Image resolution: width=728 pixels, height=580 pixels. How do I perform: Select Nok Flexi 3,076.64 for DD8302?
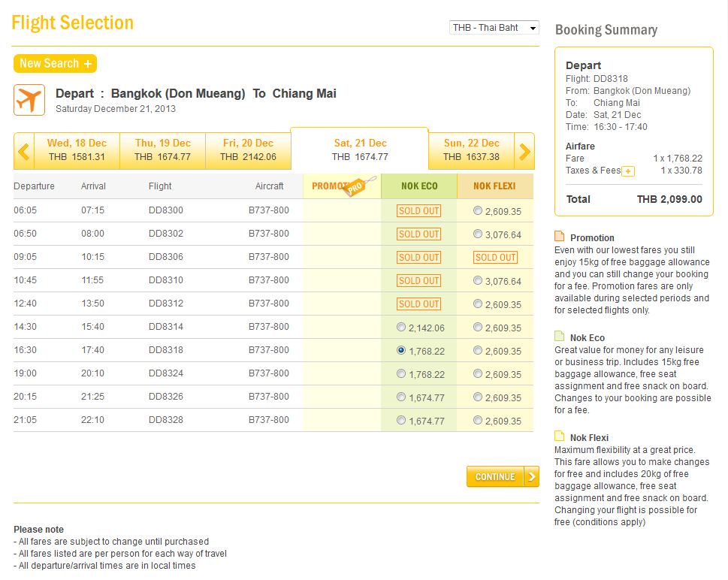click(x=478, y=234)
